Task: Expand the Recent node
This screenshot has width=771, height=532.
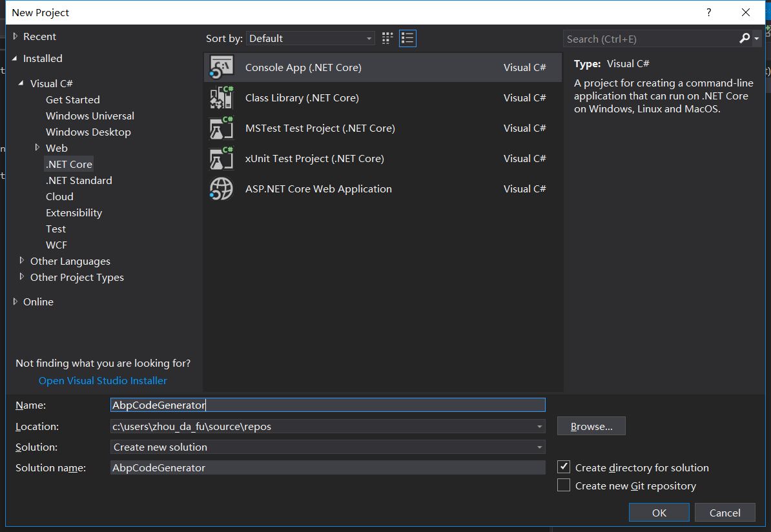Action: (x=15, y=36)
